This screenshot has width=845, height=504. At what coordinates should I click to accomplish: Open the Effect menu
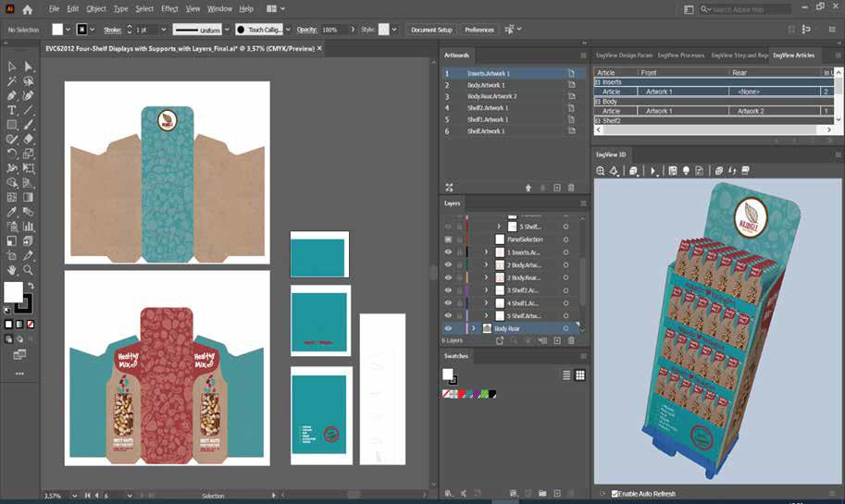[169, 8]
